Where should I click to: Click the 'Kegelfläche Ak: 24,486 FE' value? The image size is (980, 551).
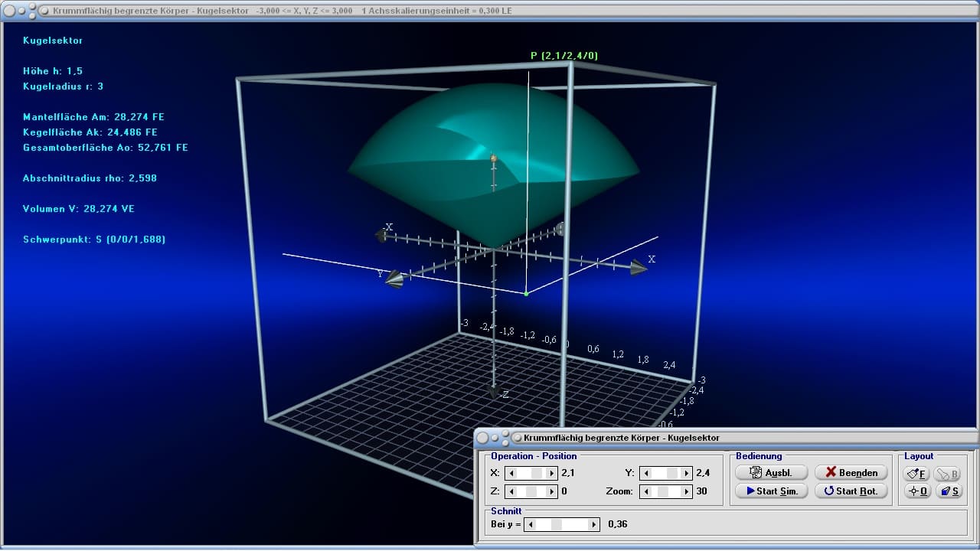[x=90, y=132]
